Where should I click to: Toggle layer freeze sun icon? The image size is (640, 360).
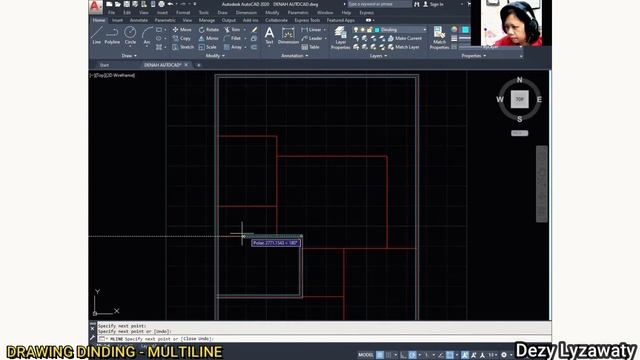pyautogui.click(x=362, y=30)
